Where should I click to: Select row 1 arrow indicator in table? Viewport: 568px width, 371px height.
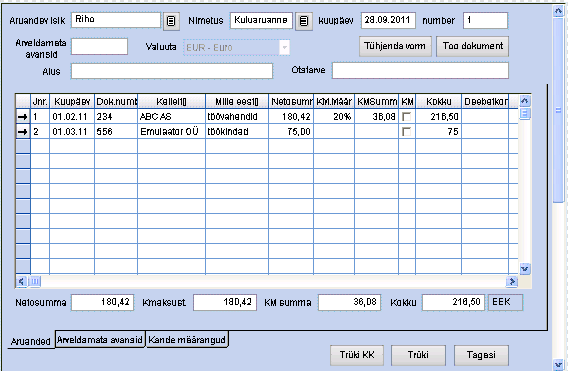(x=23, y=117)
